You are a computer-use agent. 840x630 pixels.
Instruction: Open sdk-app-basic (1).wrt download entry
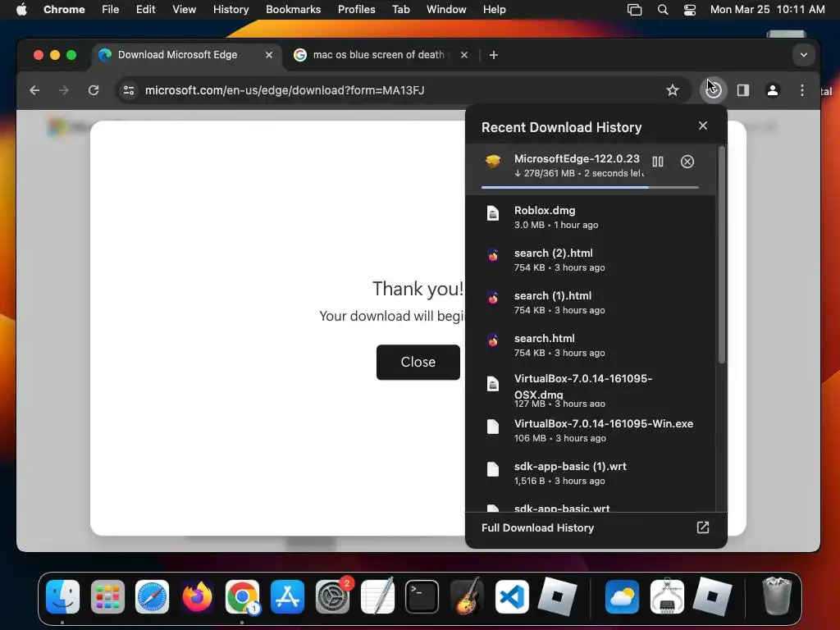591,473
